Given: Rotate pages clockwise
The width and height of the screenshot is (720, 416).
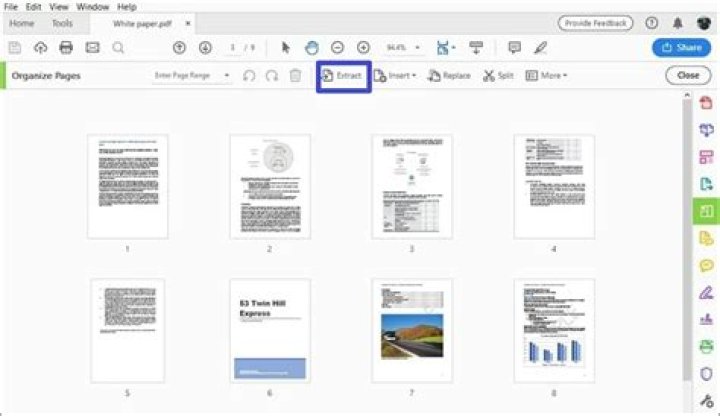Looking at the screenshot, I should (272, 75).
